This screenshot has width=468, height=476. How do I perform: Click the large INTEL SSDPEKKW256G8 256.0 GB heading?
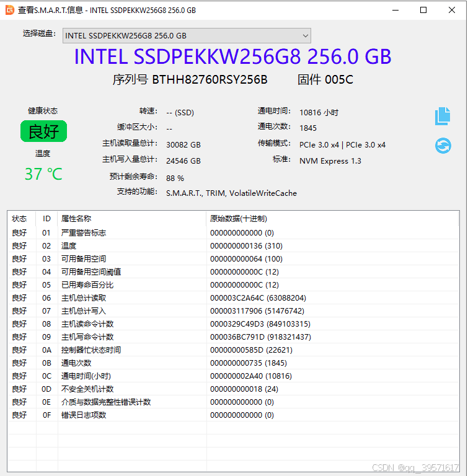pos(232,57)
